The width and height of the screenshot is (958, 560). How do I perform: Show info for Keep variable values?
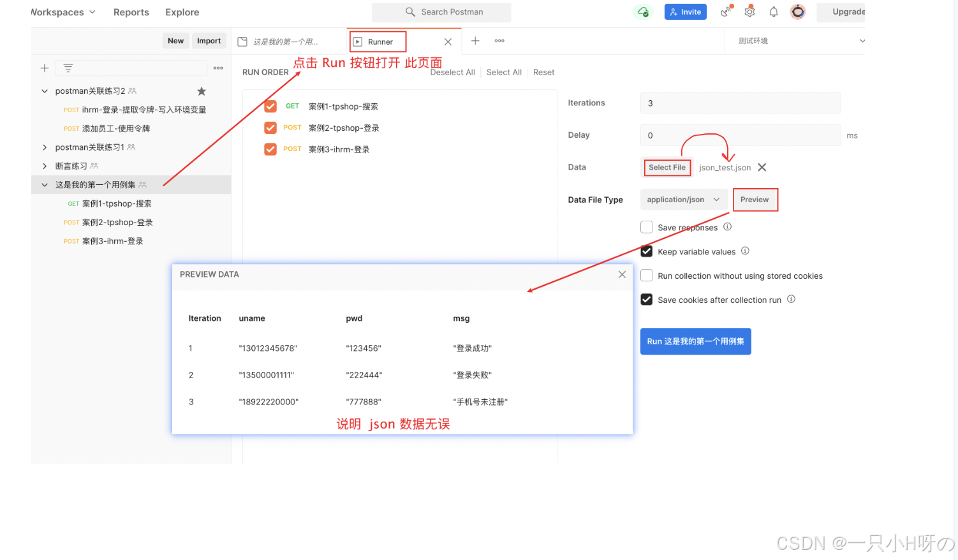coord(745,251)
